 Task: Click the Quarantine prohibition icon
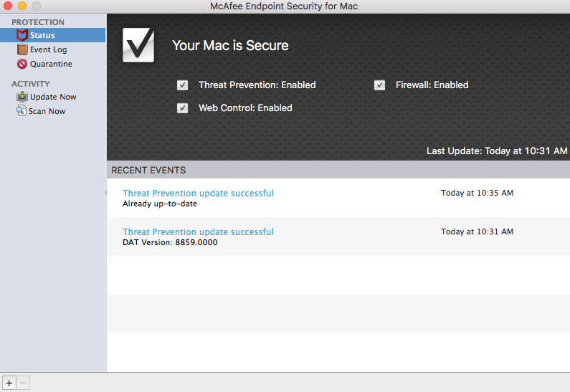click(x=22, y=64)
